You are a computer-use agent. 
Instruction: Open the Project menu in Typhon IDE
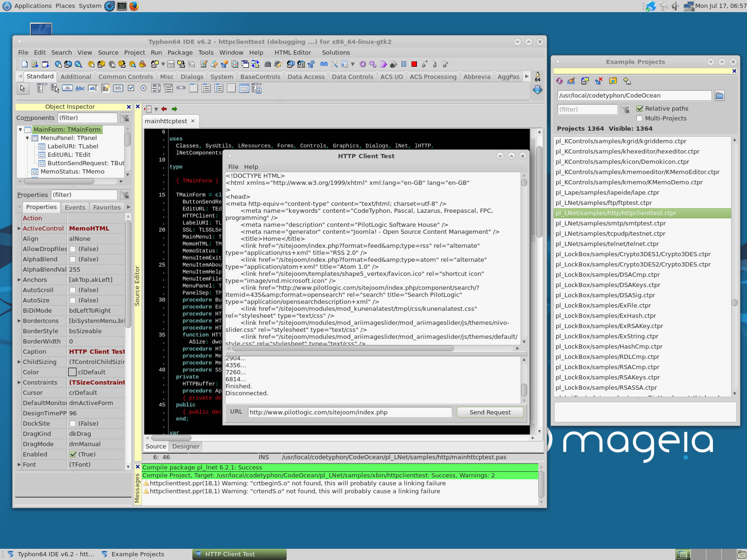coord(134,52)
